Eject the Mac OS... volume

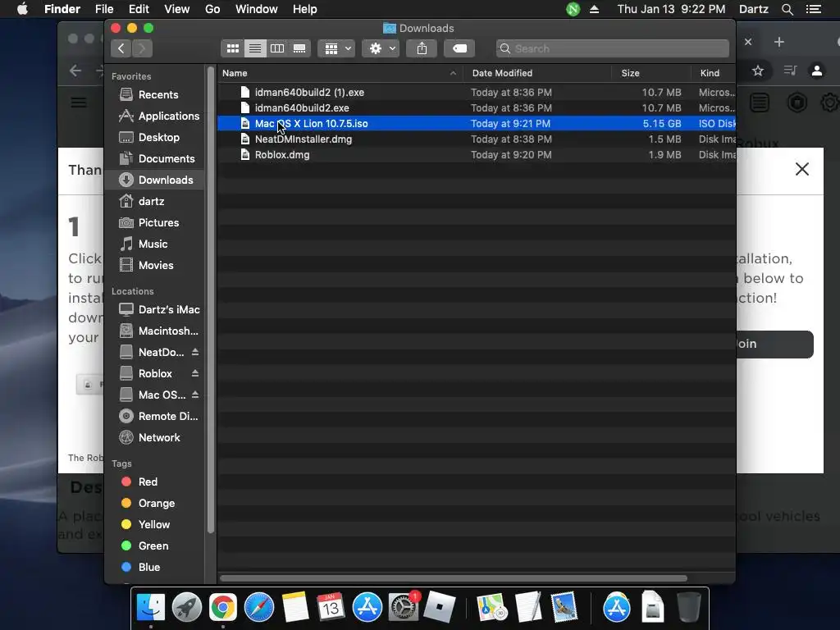click(195, 395)
